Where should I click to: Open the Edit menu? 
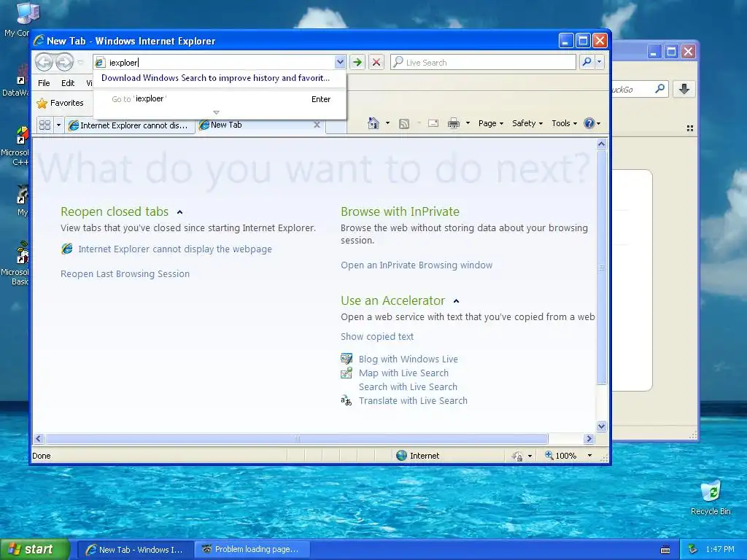[x=68, y=83]
